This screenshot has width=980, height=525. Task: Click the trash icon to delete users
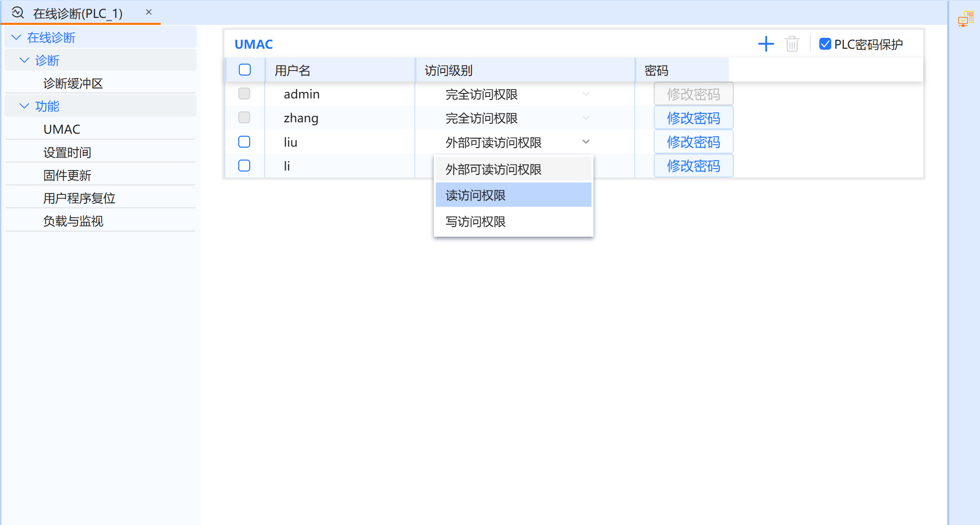click(792, 44)
